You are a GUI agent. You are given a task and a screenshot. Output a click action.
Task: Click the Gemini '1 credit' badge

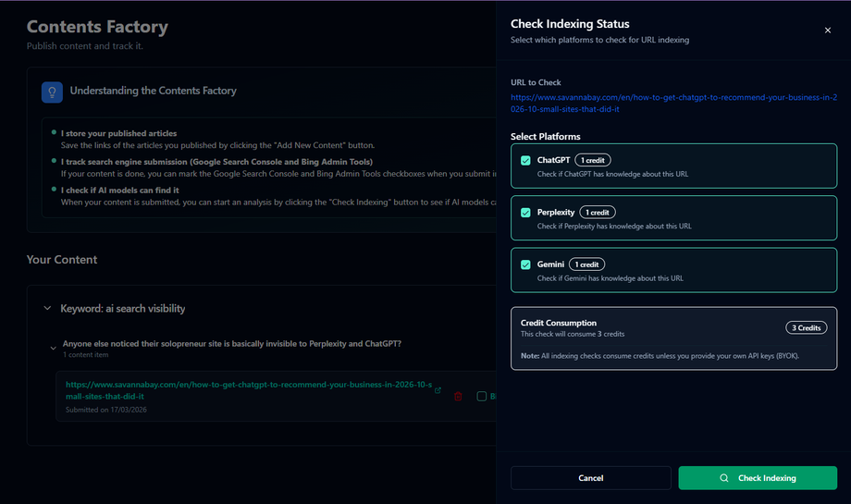point(586,264)
